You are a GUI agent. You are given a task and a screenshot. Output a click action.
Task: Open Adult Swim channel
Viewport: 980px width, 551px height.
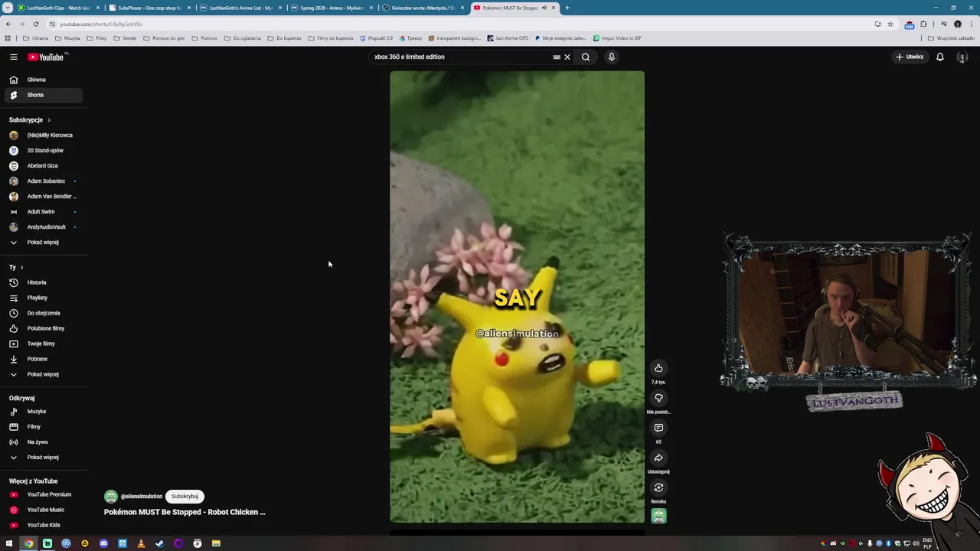point(42,211)
